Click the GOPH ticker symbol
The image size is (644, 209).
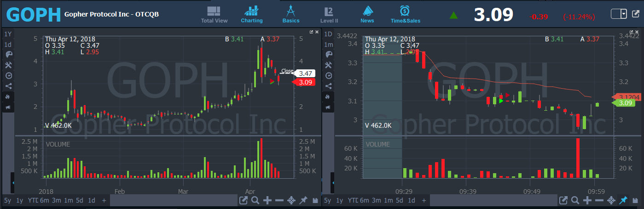(x=34, y=15)
